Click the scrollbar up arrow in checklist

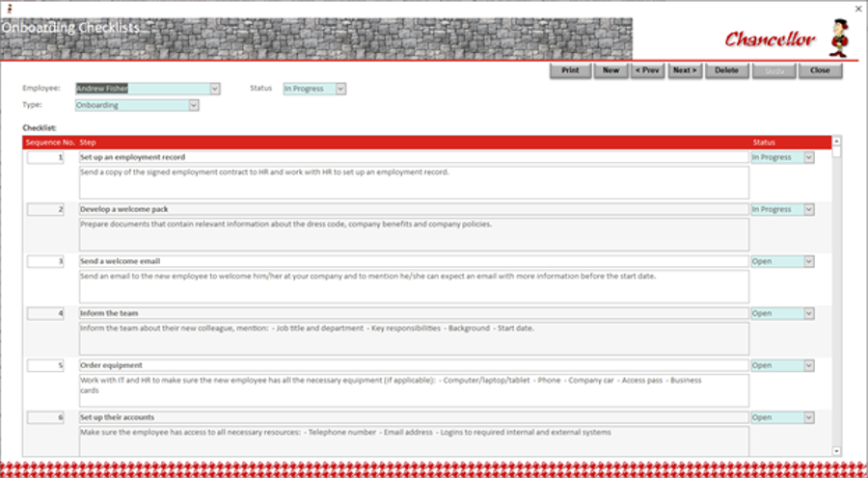[x=836, y=141]
